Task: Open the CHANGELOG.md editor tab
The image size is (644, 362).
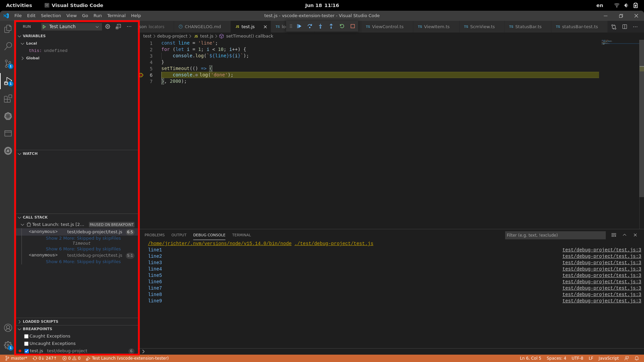Action: [x=202, y=26]
